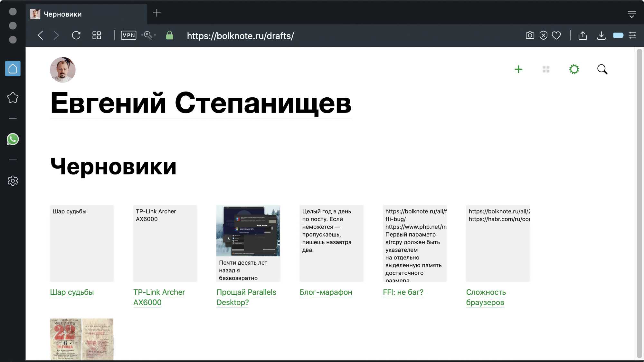Open WhatsApp in the sidebar
Viewport: 644px width, 362px height.
click(x=13, y=139)
